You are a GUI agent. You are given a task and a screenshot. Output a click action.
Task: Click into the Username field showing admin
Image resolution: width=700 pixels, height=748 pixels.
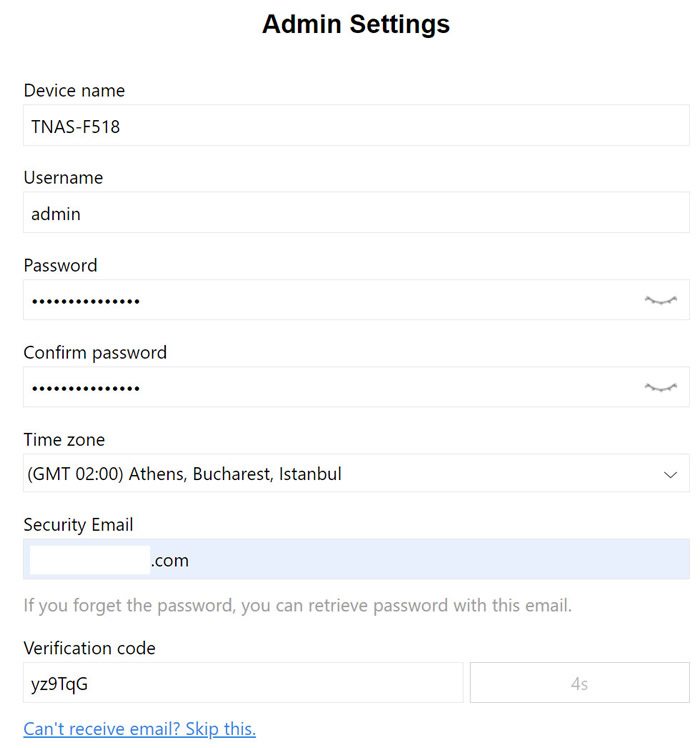pos(356,213)
